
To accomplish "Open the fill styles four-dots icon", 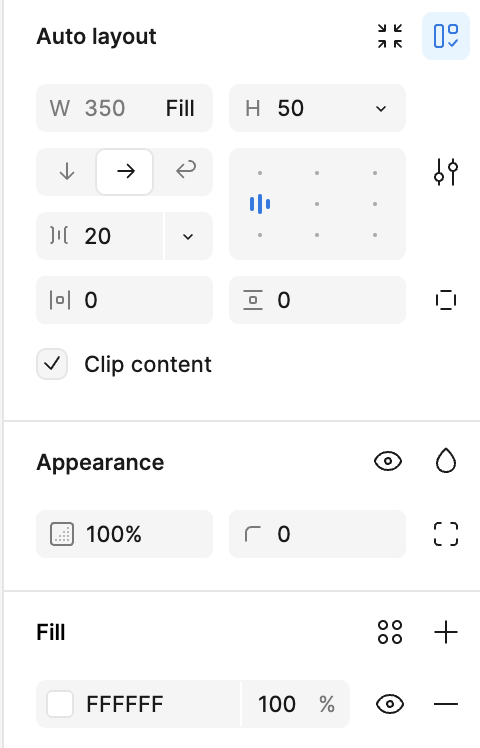I will [x=389, y=632].
